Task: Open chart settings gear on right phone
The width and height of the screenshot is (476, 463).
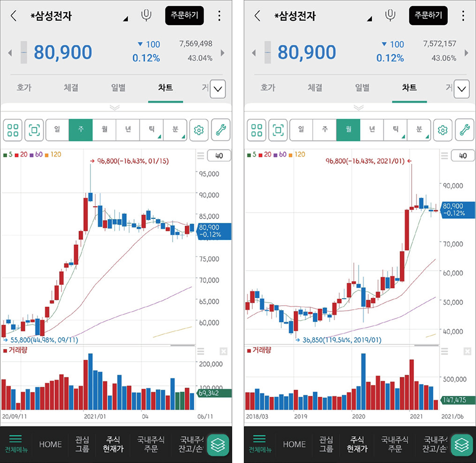Action: click(443, 130)
